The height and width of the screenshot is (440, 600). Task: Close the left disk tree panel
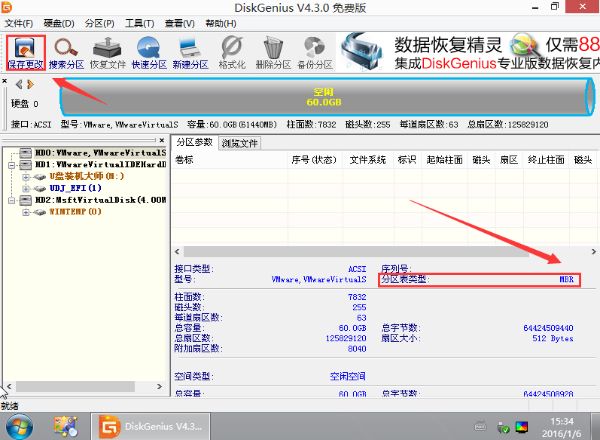pos(162,140)
